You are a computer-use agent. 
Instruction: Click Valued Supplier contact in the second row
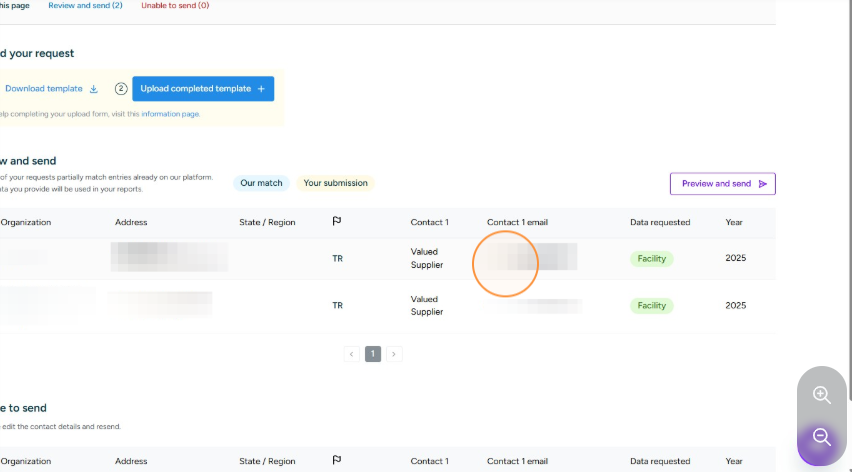[x=427, y=305]
